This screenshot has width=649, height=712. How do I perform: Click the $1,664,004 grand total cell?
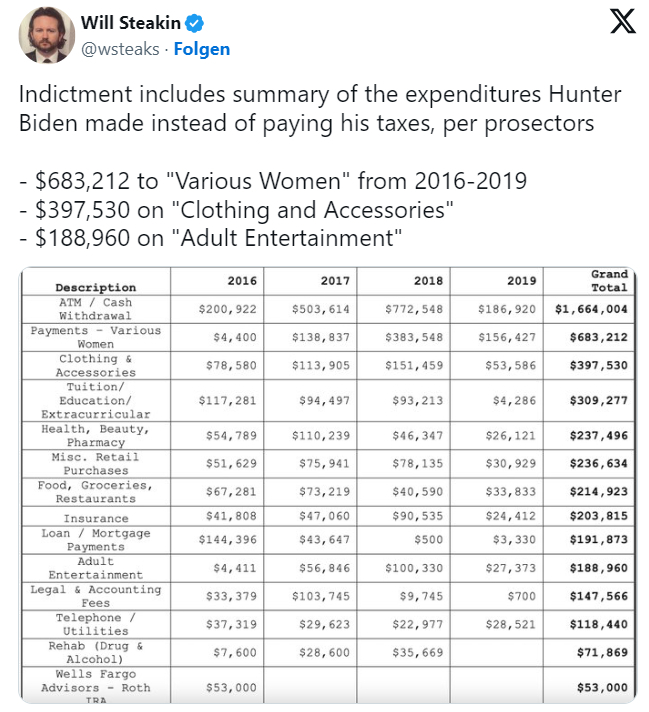point(591,309)
